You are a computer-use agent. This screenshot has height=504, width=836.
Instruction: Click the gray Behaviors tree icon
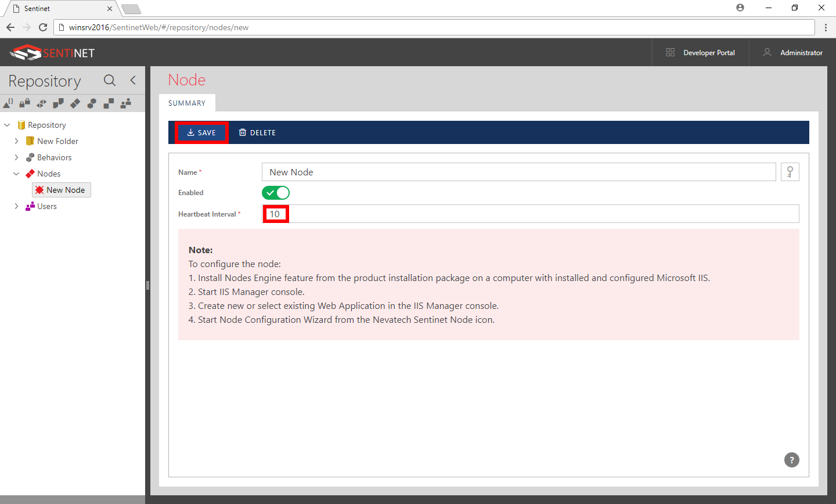click(x=30, y=157)
